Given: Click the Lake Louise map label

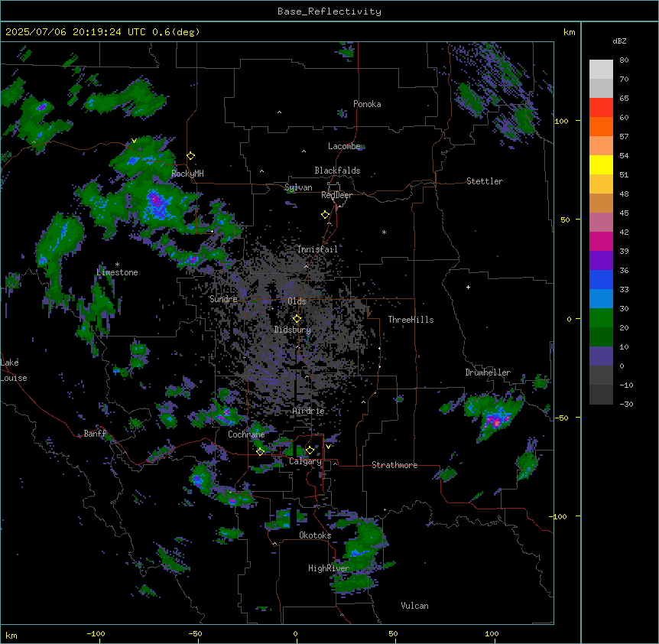Looking at the screenshot, I should pos(14,370).
